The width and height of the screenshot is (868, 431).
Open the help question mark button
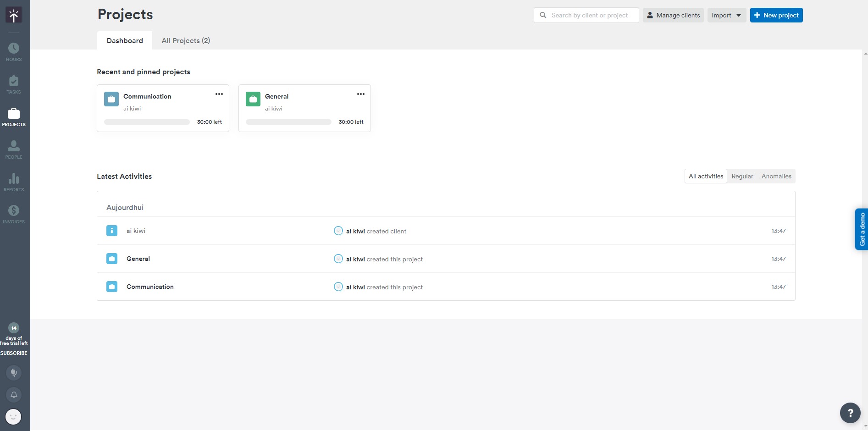tap(850, 413)
